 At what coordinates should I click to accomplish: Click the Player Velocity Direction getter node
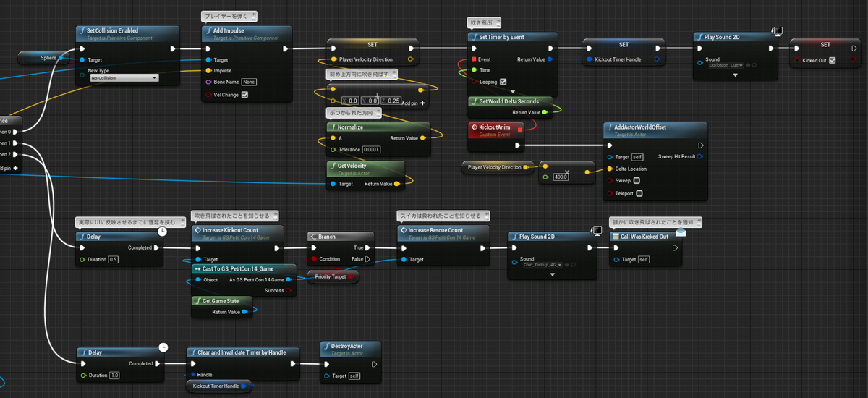point(498,167)
